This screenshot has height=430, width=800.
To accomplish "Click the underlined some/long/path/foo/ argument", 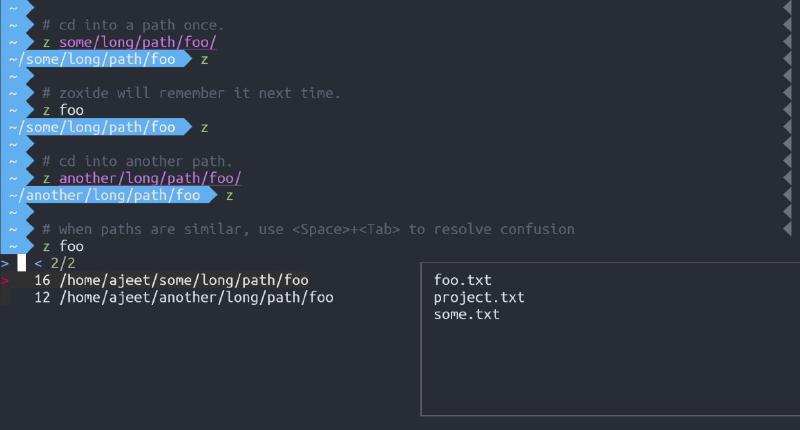I will coord(137,42).
